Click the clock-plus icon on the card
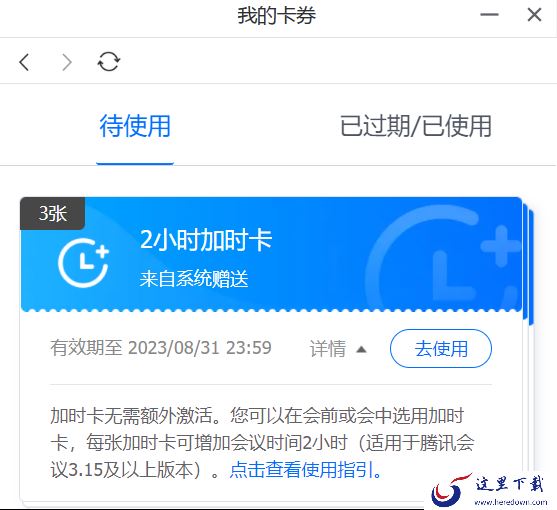 tap(83, 263)
